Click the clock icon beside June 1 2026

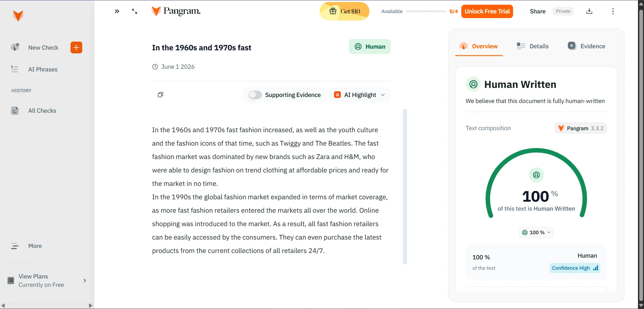tap(155, 67)
